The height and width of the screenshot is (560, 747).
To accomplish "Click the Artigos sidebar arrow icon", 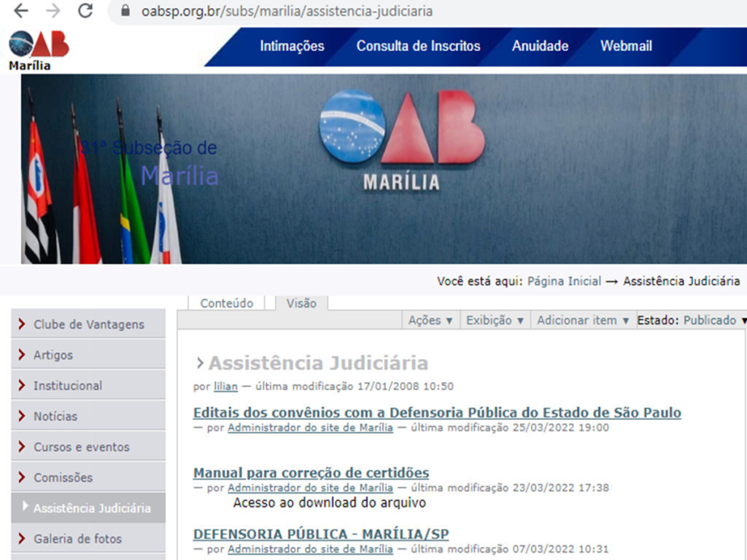I will tap(24, 354).
